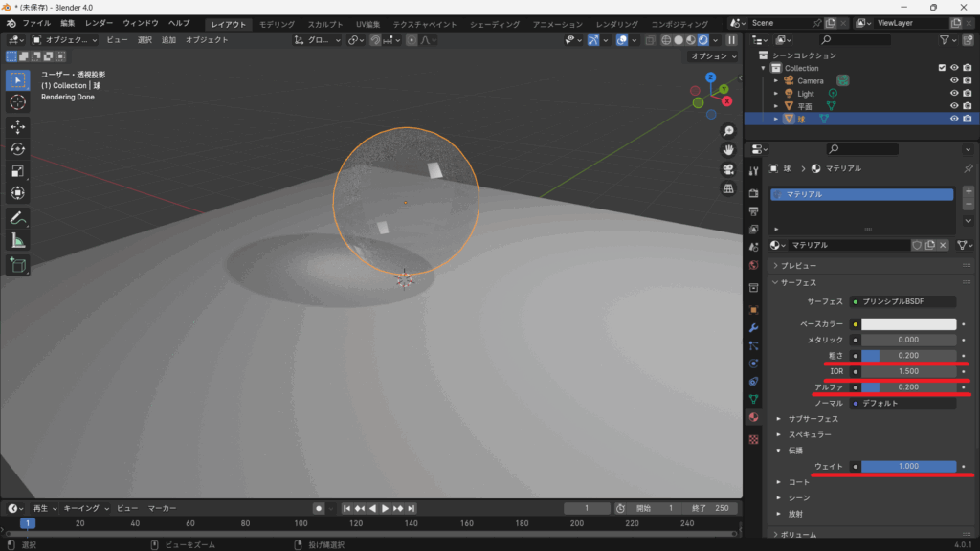Select the Add Cube tool
This screenshot has height=551, width=980.
(x=18, y=265)
